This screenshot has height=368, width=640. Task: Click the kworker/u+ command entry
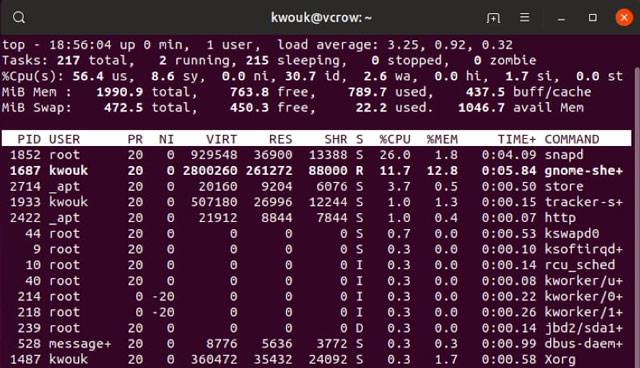(584, 281)
